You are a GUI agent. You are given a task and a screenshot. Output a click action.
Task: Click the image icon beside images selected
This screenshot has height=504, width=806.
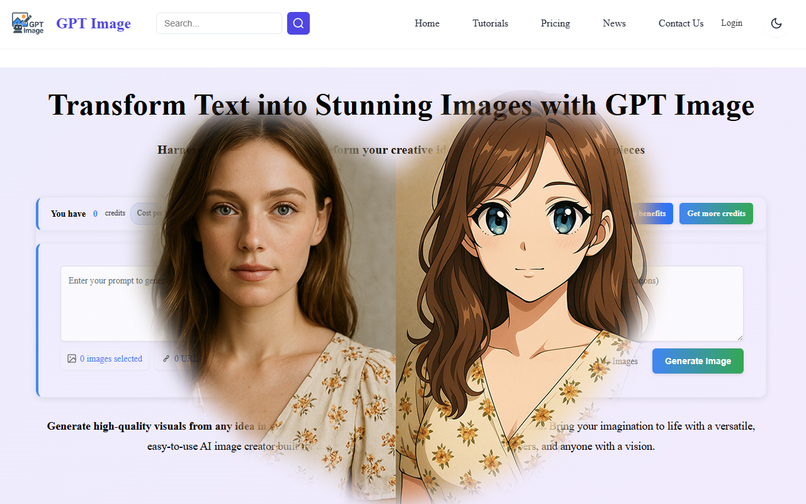click(71, 358)
